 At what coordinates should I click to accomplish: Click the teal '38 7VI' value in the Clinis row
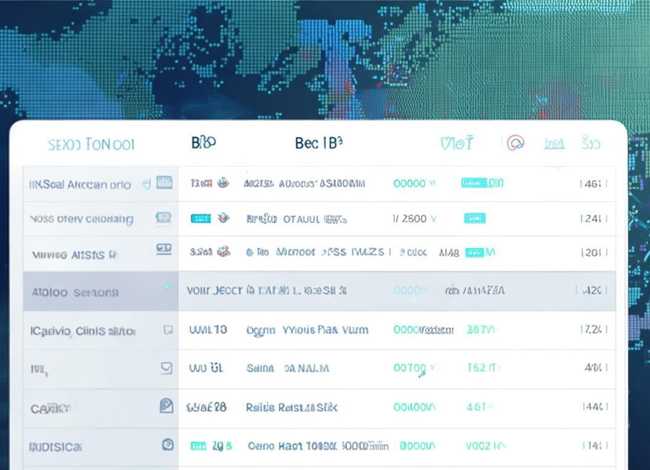(481, 330)
